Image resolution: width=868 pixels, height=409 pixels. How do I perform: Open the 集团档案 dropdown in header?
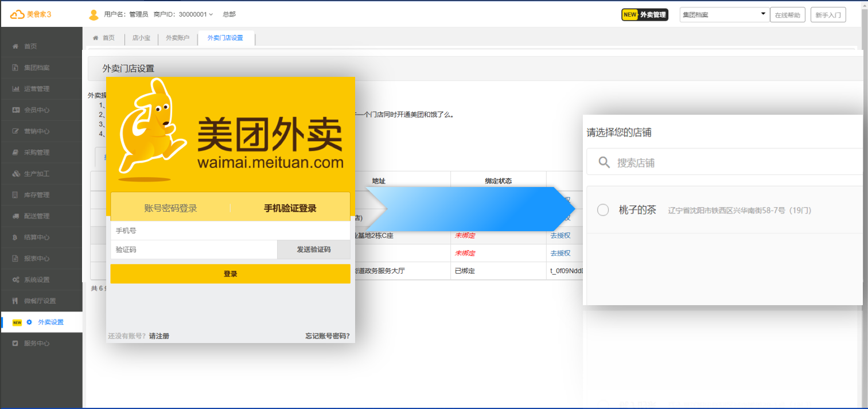[724, 14]
